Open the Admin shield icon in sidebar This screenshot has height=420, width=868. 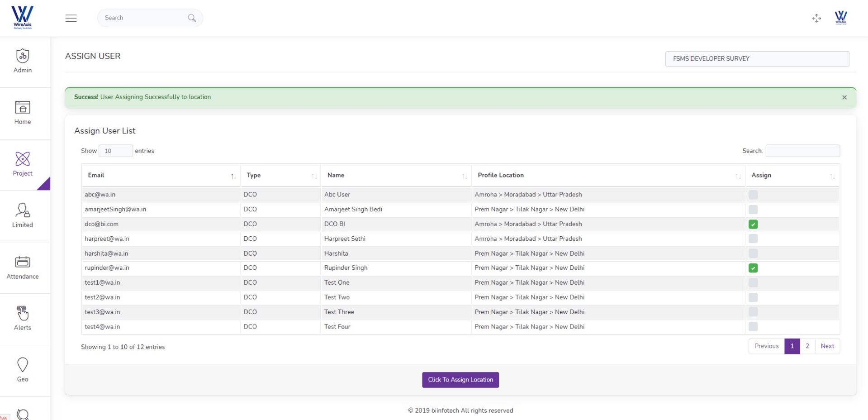point(23,57)
